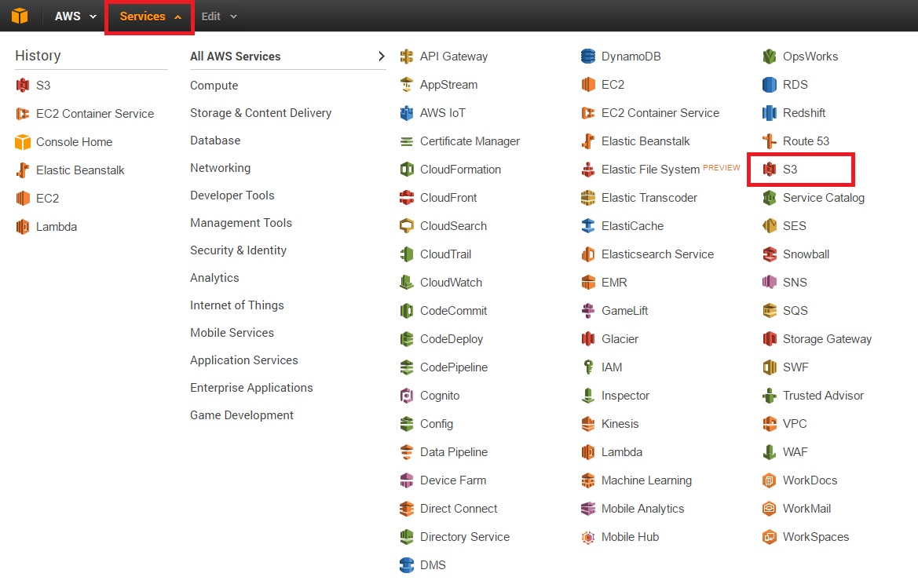Screen dimensions: 918x588
Task: Select the Database category
Action: [x=215, y=141]
